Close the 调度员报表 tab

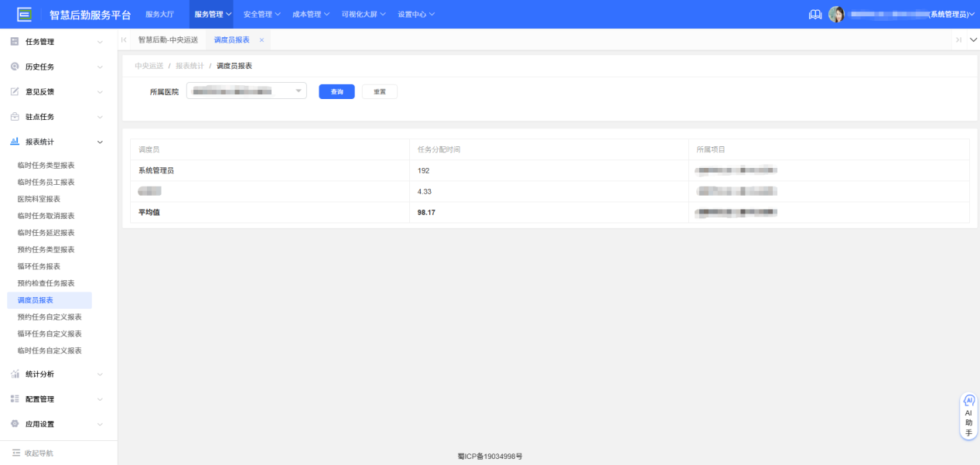click(x=261, y=40)
